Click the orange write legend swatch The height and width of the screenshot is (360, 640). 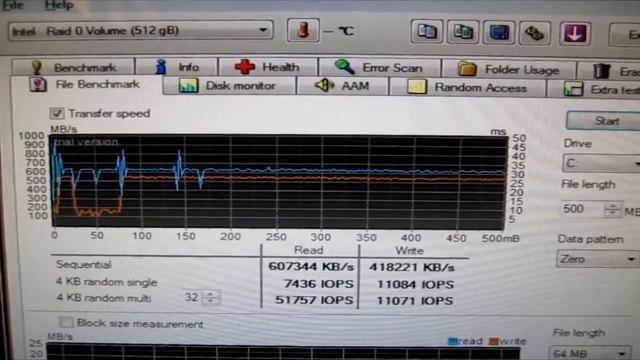pos(493,341)
